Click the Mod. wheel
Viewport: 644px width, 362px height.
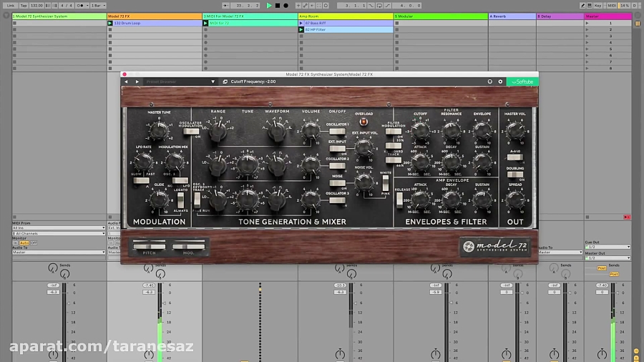[x=188, y=246]
